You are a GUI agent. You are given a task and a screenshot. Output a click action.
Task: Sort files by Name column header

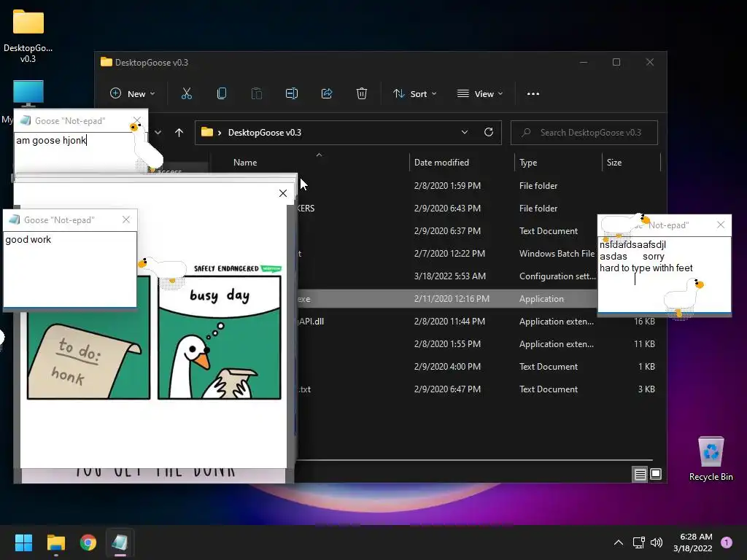click(x=245, y=163)
